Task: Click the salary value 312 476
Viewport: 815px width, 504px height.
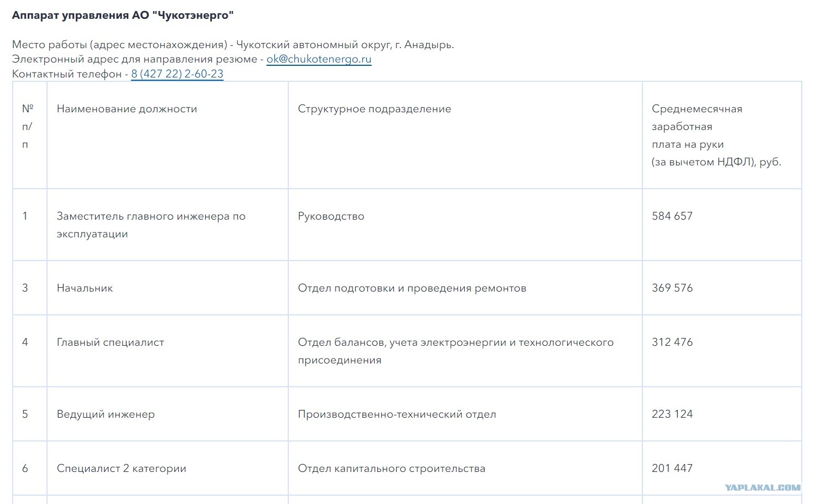Action: (x=672, y=342)
